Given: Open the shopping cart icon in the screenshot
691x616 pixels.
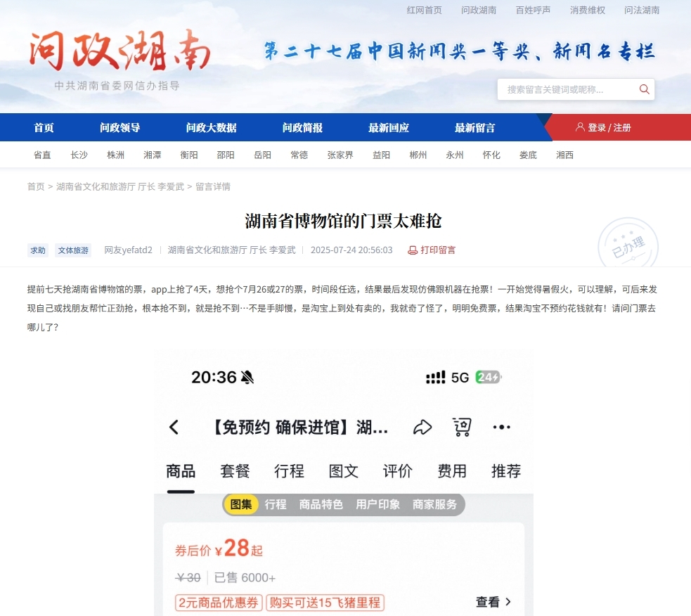Looking at the screenshot, I should point(462,427).
